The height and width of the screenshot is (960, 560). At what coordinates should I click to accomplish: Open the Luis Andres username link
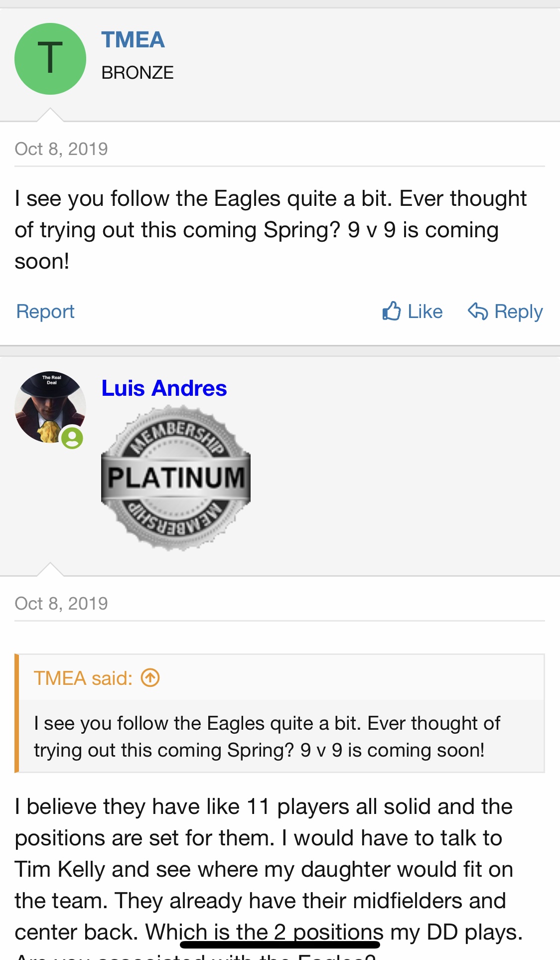click(164, 388)
